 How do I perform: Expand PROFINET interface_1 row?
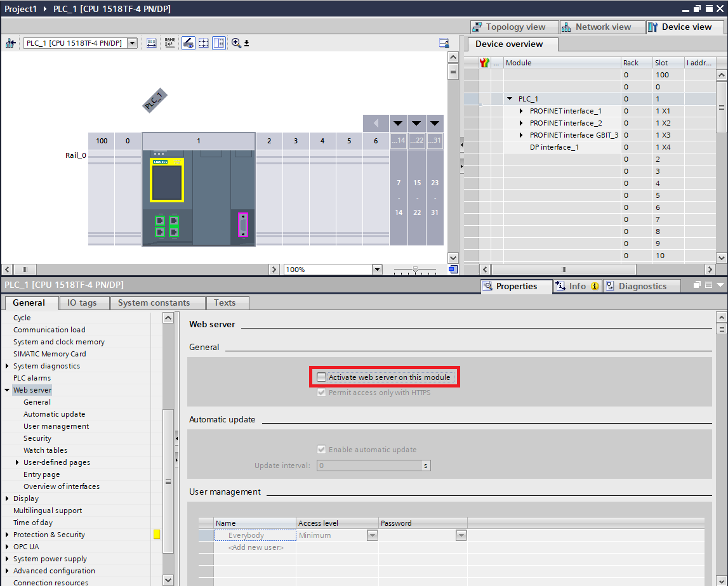point(521,111)
